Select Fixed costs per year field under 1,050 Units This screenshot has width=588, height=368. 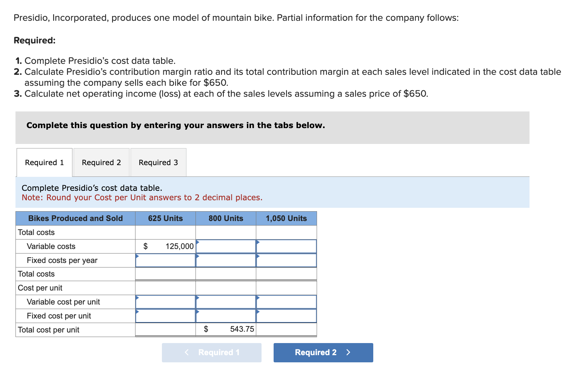coord(286,260)
